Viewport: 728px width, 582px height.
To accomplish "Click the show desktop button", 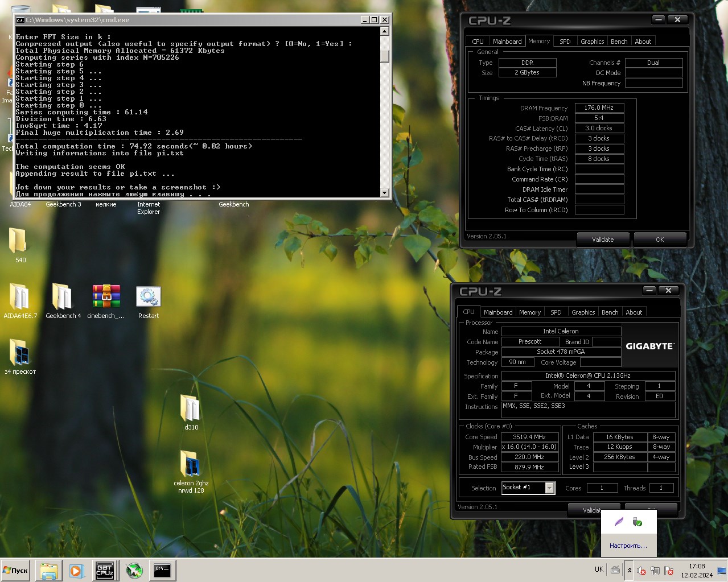I will click(722, 571).
